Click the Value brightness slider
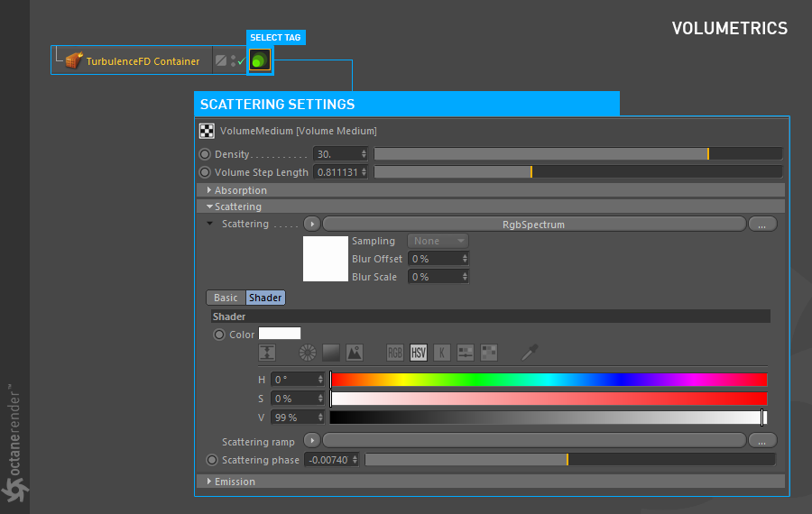The image size is (812, 514). tap(549, 418)
